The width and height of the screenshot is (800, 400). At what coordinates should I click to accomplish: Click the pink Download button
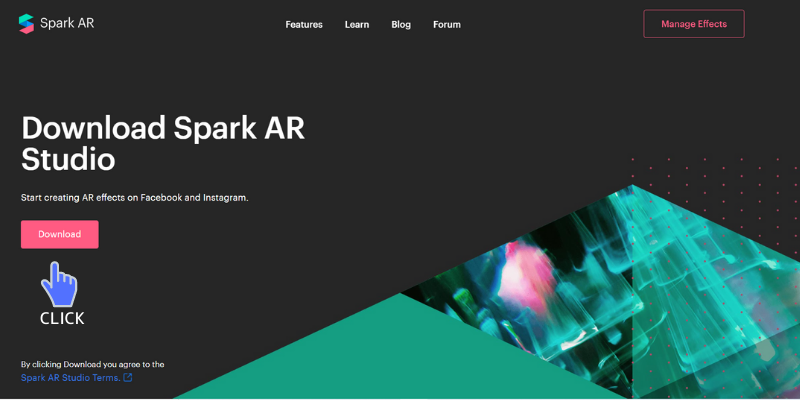coord(60,234)
